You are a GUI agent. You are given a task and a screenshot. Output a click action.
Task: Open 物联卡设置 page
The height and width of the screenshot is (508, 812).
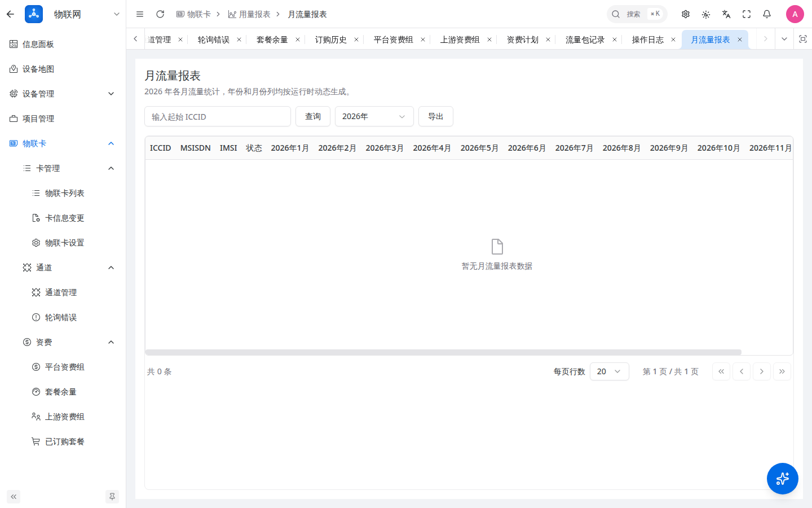click(63, 243)
